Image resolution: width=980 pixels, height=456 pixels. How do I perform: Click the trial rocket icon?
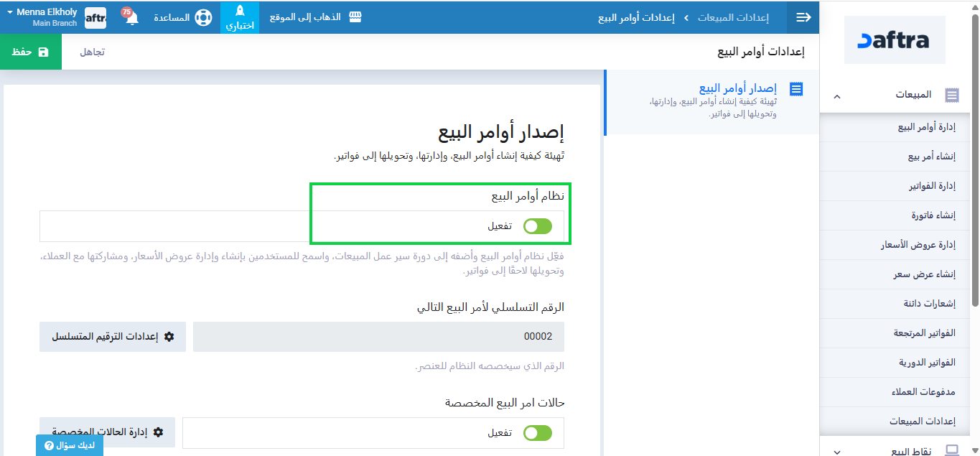pos(240,11)
